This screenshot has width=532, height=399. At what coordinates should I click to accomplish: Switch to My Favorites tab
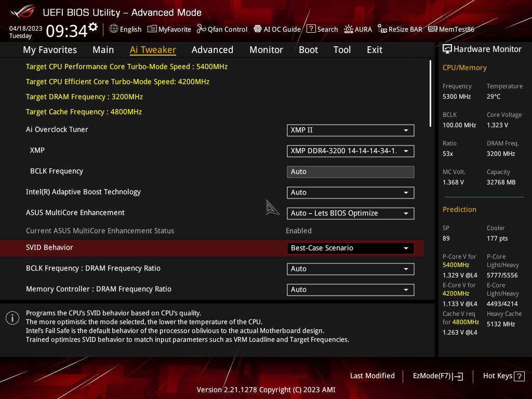50,50
